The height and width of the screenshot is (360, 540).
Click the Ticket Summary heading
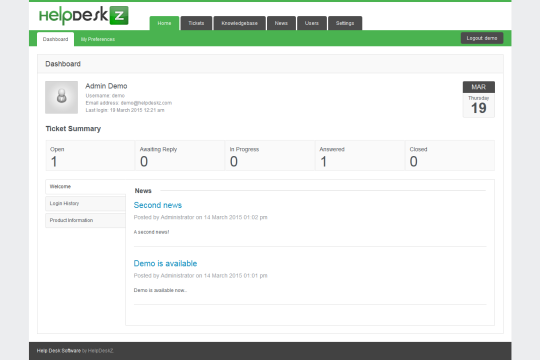tap(73, 128)
